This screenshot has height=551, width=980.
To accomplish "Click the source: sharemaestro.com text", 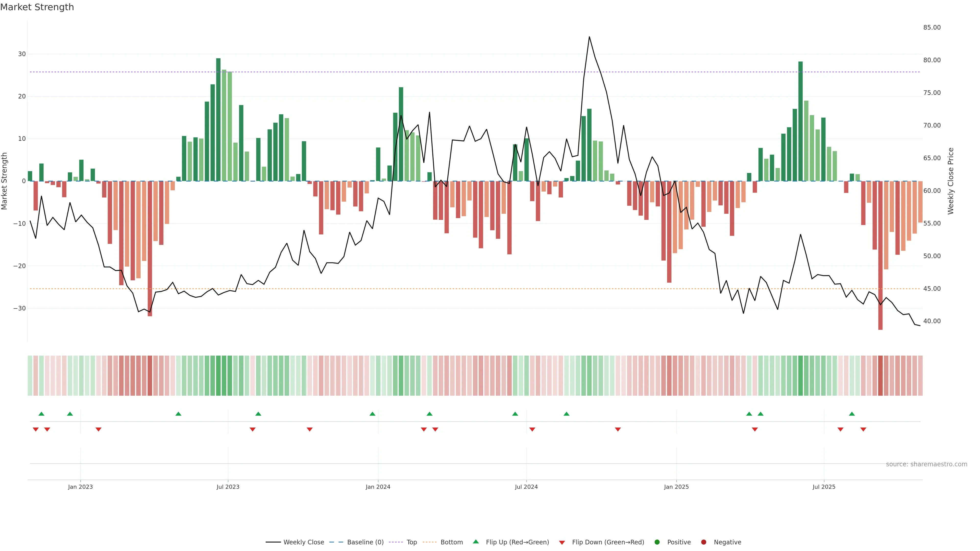I will click(x=926, y=464).
